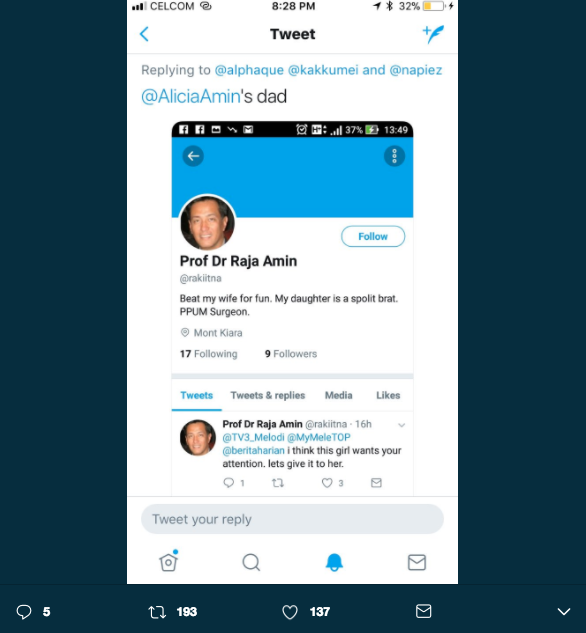Image resolution: width=586 pixels, height=633 pixels.
Task: Retweet using the icon showing 193
Action: pyautogui.click(x=157, y=612)
